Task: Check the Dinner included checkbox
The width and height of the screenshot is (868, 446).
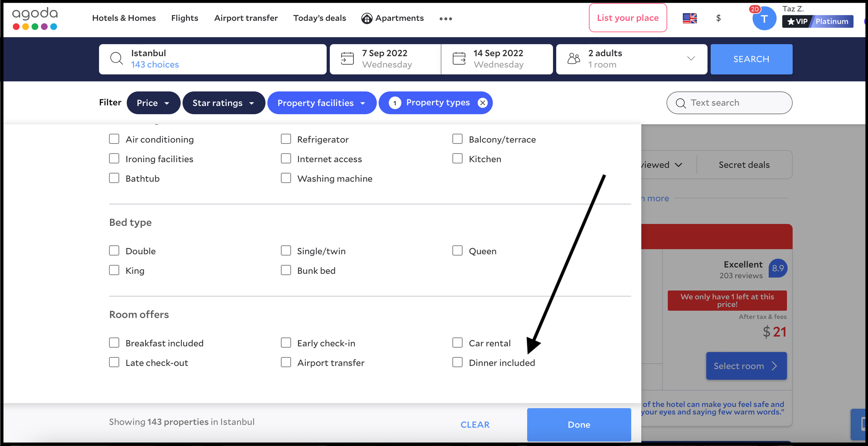Action: point(457,362)
